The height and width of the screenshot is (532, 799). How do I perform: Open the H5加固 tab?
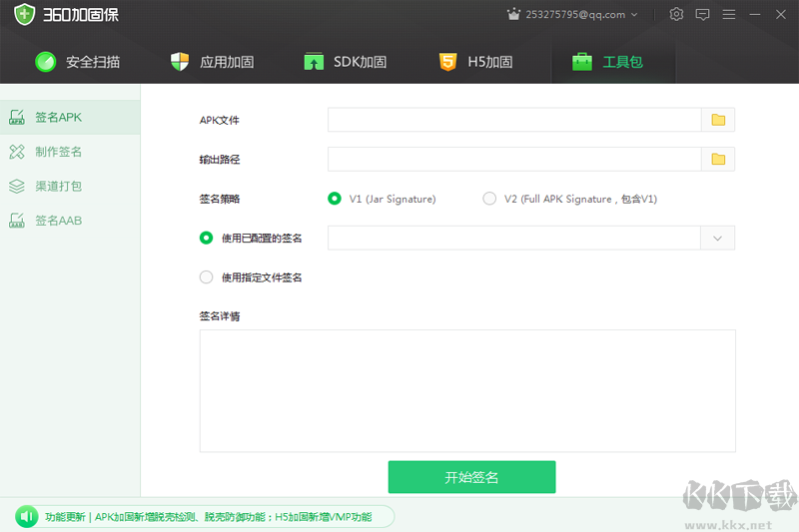(475, 62)
